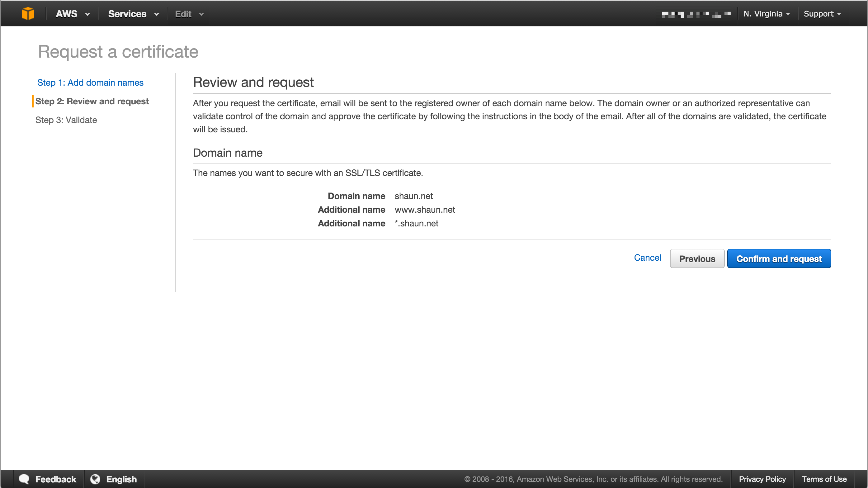The image size is (868, 488).
Task: Open the Terms of Use link
Action: point(824,479)
